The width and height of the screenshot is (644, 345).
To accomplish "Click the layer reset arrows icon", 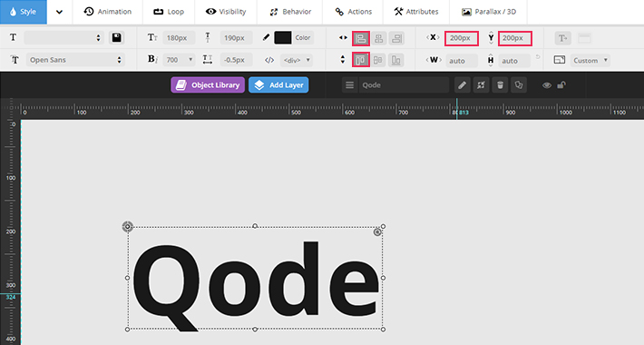I will [x=481, y=85].
